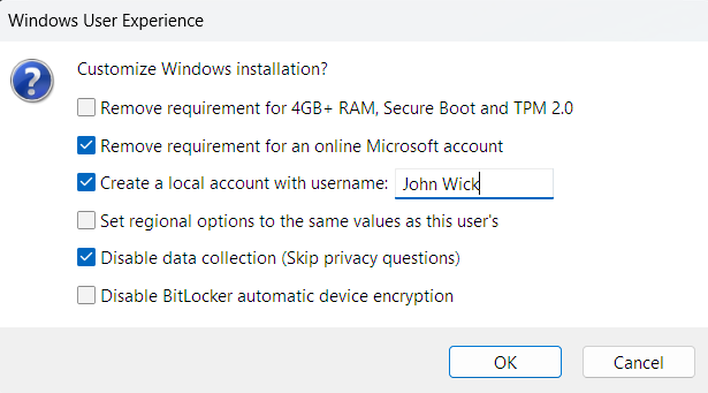The height and width of the screenshot is (393, 708).
Task: Enable removing 4GB+ RAM, Secure Boot, TPM requirement
Action: [x=86, y=108]
